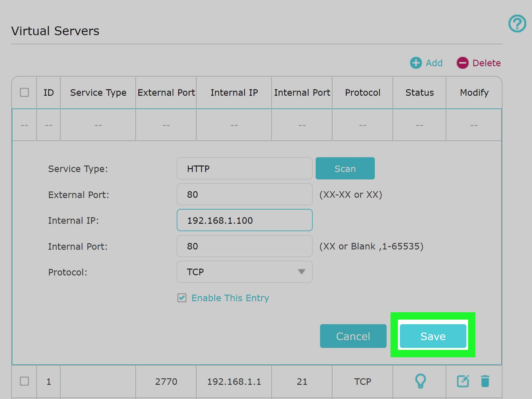The width and height of the screenshot is (532, 399).
Task: Focus the Internal IP field 192.168.1.100
Action: tap(245, 220)
